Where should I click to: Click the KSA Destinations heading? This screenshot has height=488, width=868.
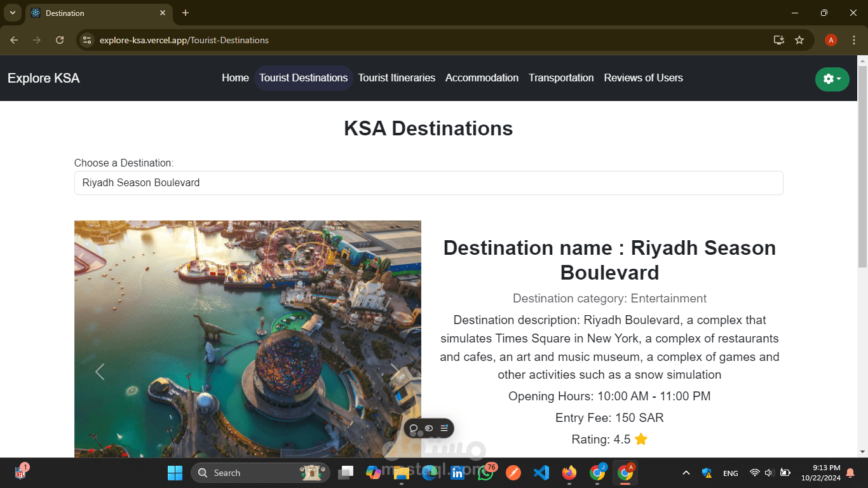[428, 128]
